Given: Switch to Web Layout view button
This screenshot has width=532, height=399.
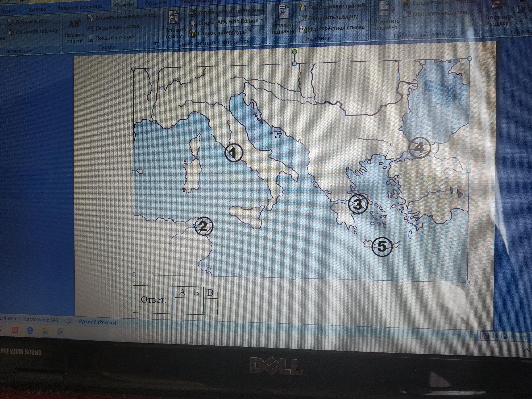Looking at the screenshot, I should (505, 336).
